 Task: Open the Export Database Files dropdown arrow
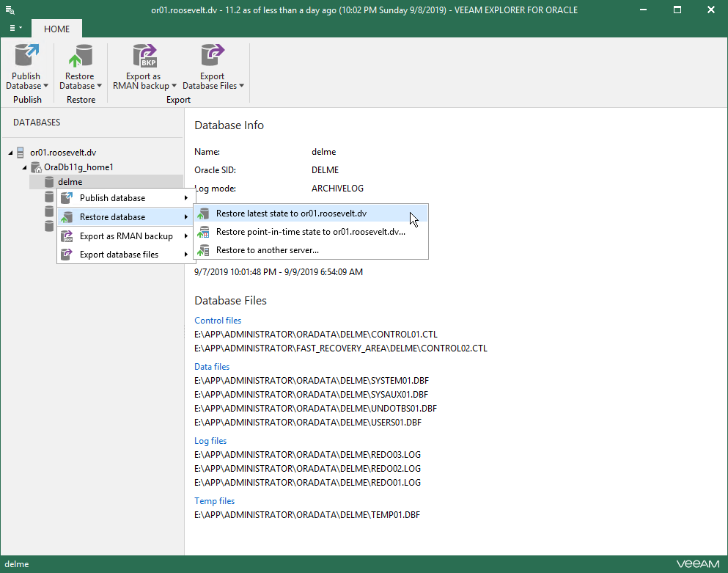(241, 86)
